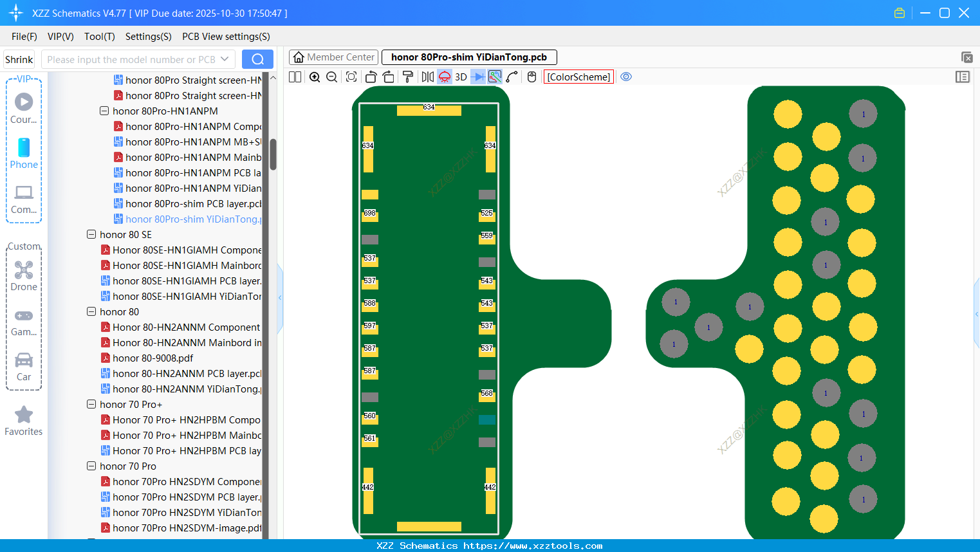Zoom out of the PCB view
Screen dimensions: 980x552
[x=332, y=77]
